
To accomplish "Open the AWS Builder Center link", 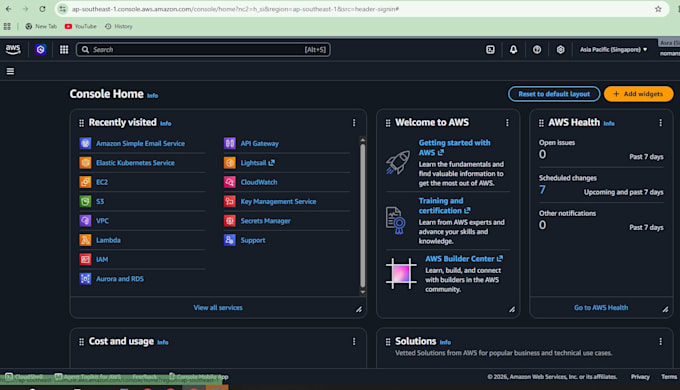I will (x=464, y=259).
